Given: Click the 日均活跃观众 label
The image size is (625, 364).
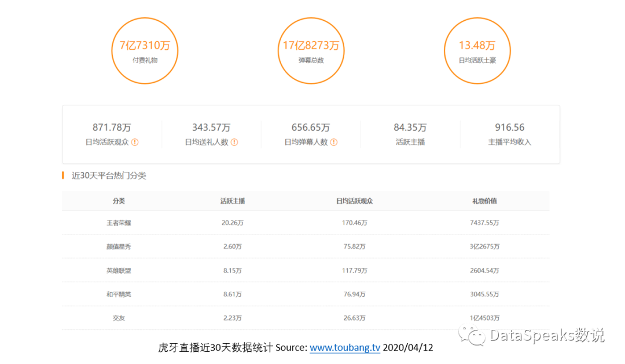Looking at the screenshot, I should pos(107,142).
